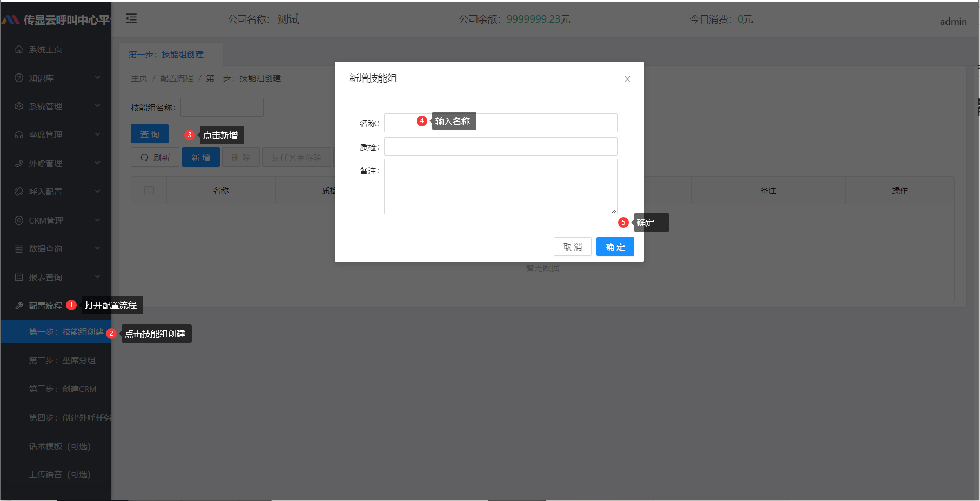
Task: Click the 坐席管理 headset icon
Action: pyautogui.click(x=18, y=134)
